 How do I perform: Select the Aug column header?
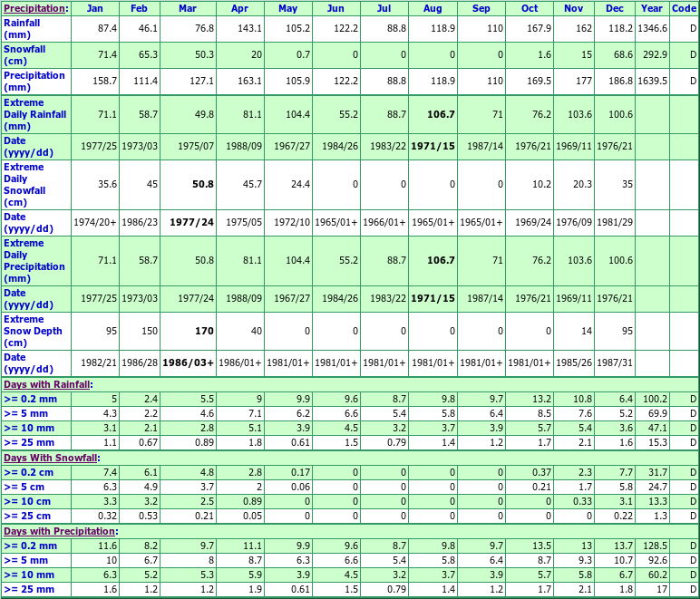[x=433, y=8]
